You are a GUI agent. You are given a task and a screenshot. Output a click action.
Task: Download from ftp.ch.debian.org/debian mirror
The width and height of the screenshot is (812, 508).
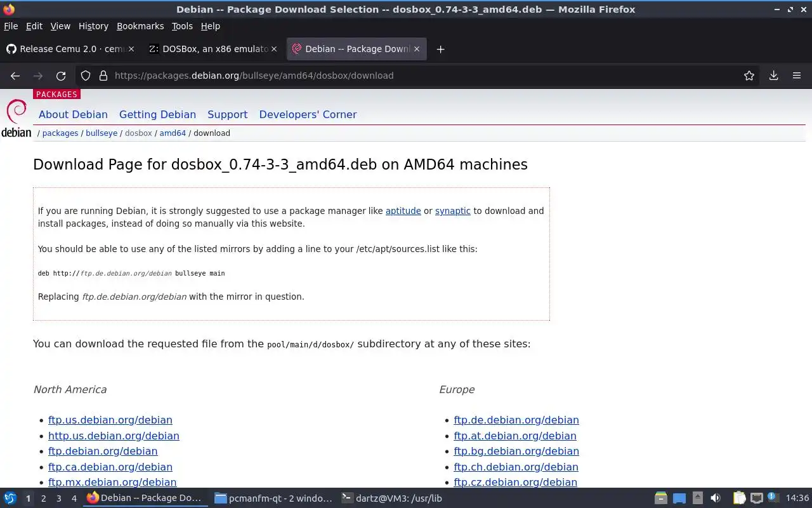click(x=516, y=467)
